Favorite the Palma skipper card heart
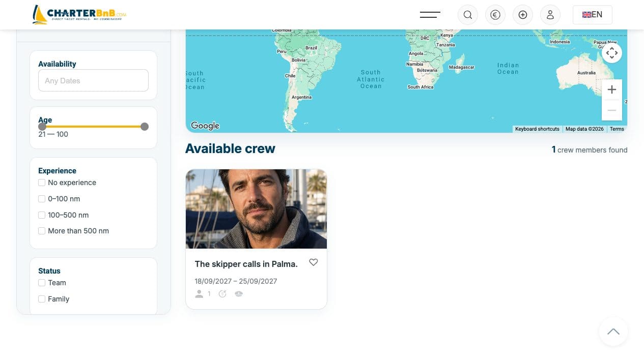 [x=314, y=262]
